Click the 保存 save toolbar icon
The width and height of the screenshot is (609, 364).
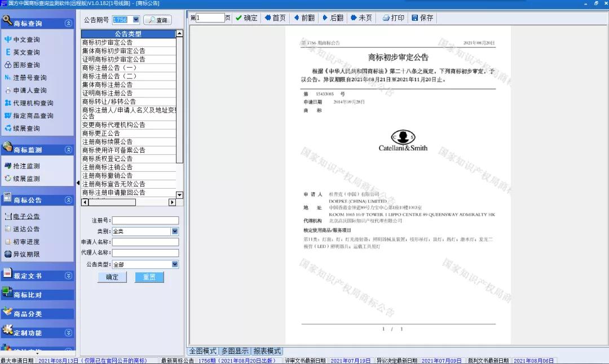(422, 18)
